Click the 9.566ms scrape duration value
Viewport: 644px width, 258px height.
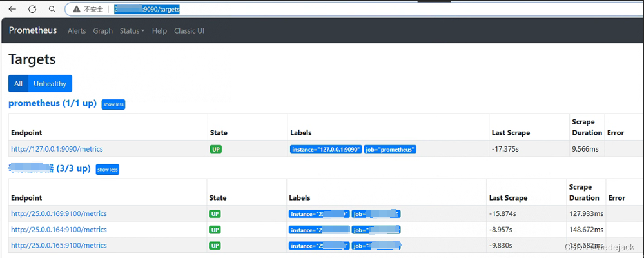coord(585,149)
